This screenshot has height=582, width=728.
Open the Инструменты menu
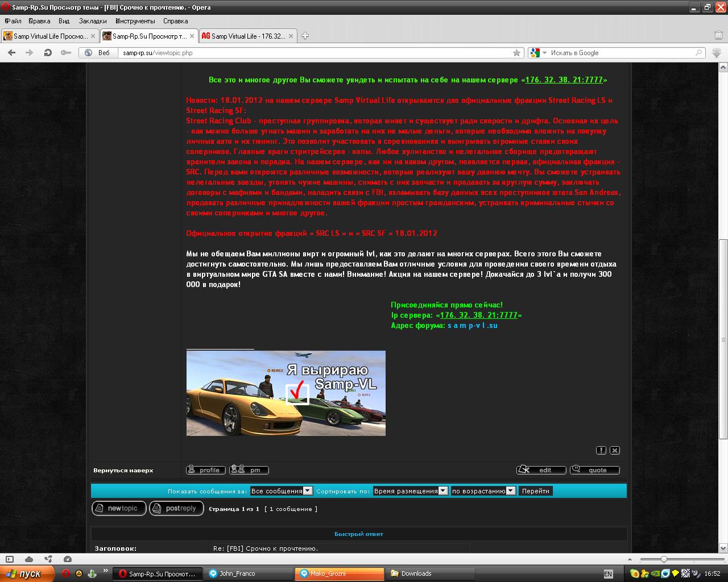coord(135,21)
